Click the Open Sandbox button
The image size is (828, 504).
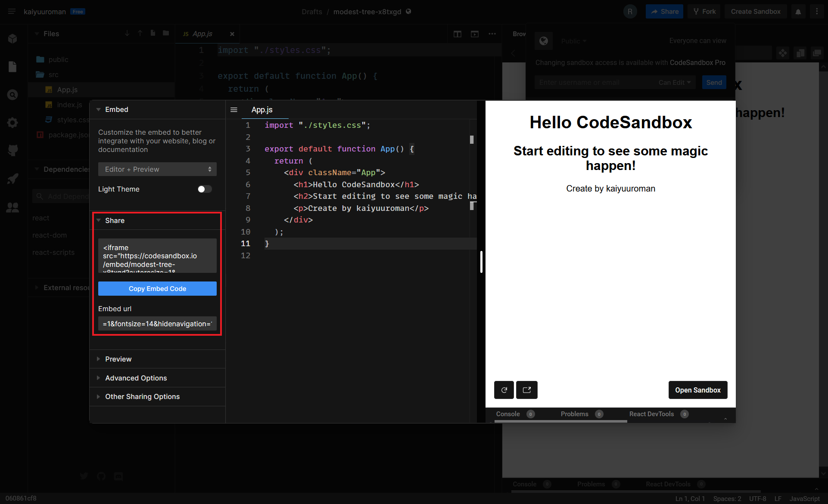(x=697, y=390)
